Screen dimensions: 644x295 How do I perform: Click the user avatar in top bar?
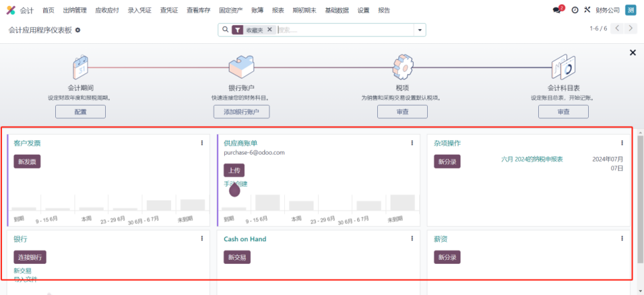631,10
